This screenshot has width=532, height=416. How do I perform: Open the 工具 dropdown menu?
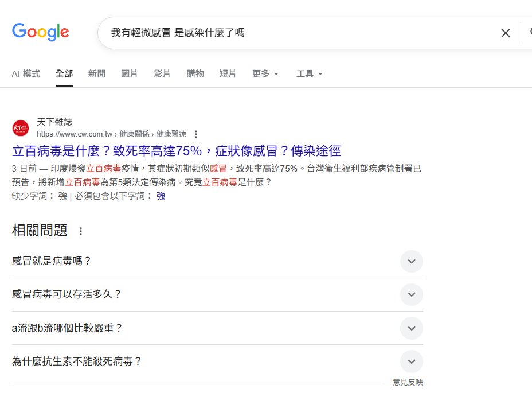309,73
